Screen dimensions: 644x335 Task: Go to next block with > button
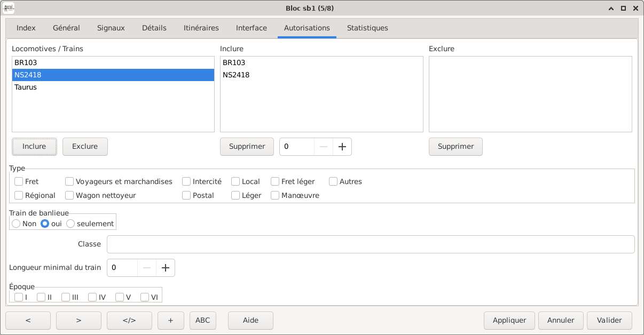(78, 321)
